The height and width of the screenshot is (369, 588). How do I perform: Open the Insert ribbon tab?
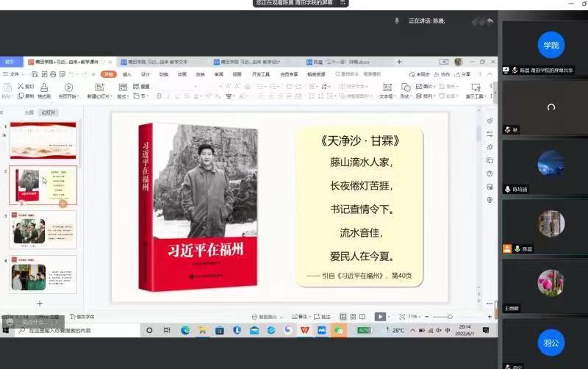pos(126,74)
